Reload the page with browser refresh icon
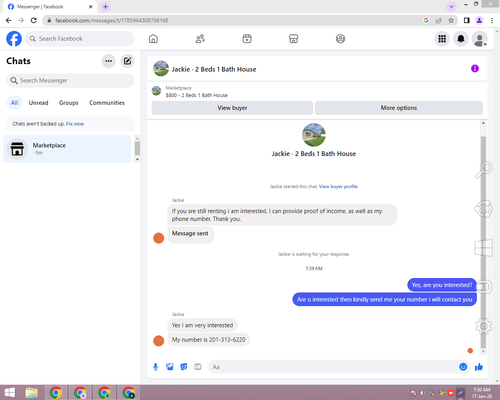500x400 pixels. [x=34, y=20]
